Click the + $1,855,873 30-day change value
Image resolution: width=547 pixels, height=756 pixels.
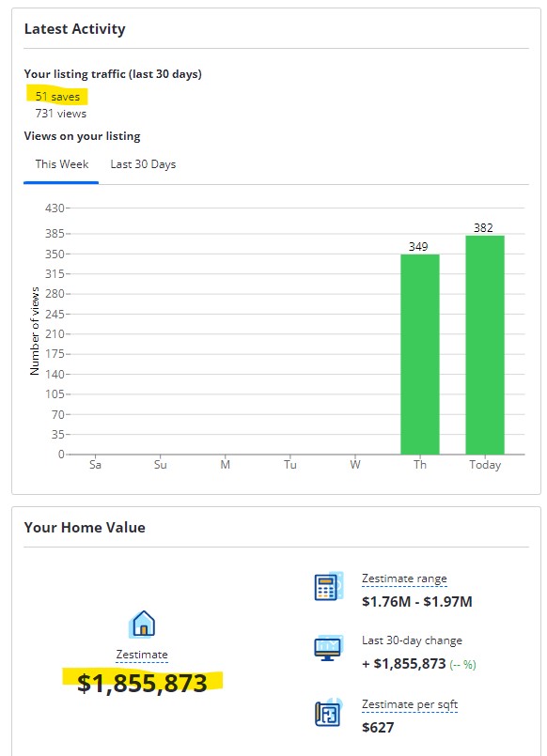coord(404,664)
